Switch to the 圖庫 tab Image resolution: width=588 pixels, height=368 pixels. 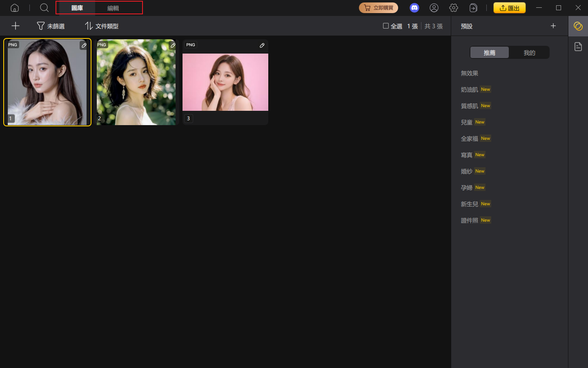pos(77,8)
